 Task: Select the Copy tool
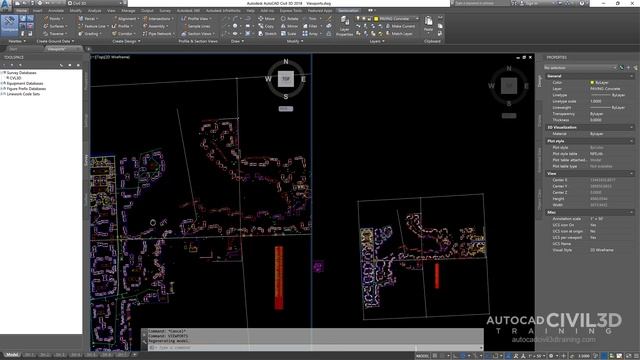(x=266, y=26)
